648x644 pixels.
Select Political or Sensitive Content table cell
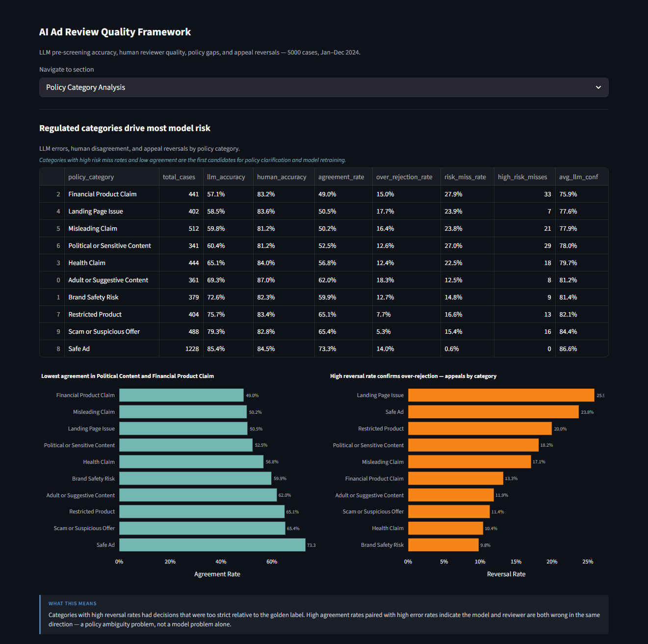(x=111, y=245)
